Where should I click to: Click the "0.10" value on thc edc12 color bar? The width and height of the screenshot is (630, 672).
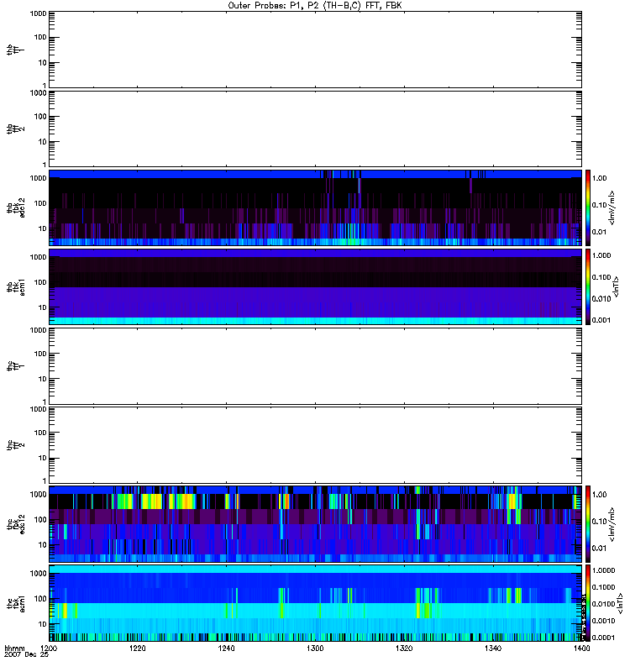599,522
